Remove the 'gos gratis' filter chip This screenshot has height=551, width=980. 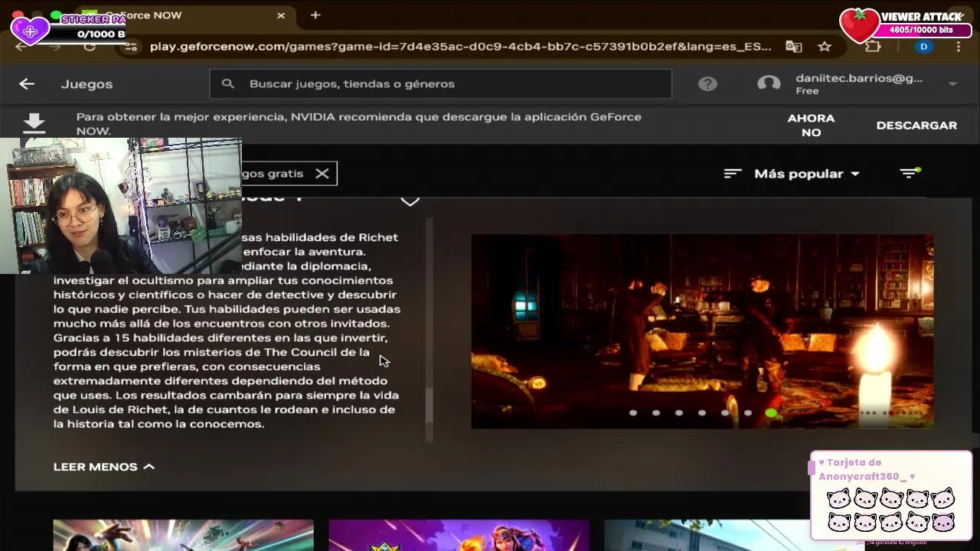click(322, 174)
